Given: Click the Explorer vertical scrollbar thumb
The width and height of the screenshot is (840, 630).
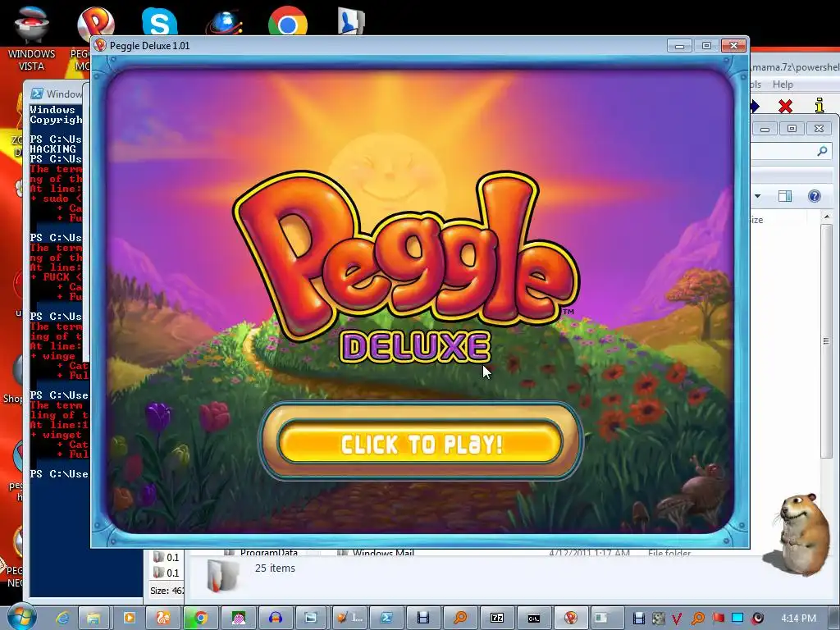Looking at the screenshot, I should (x=826, y=340).
